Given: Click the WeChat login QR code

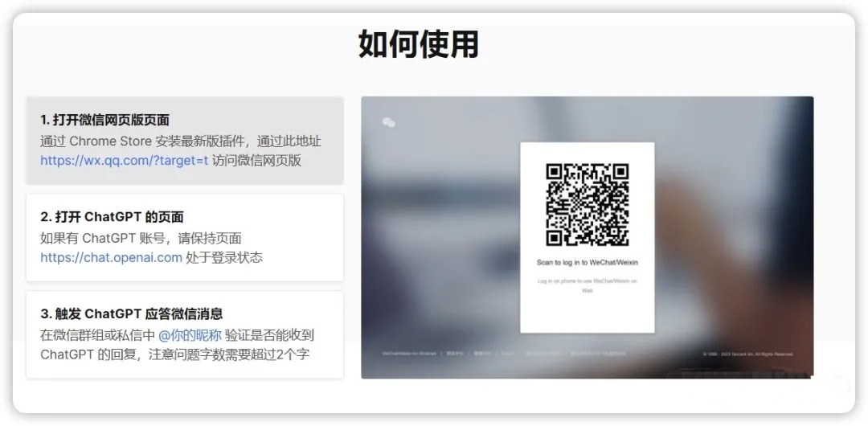Looking at the screenshot, I should [x=588, y=205].
